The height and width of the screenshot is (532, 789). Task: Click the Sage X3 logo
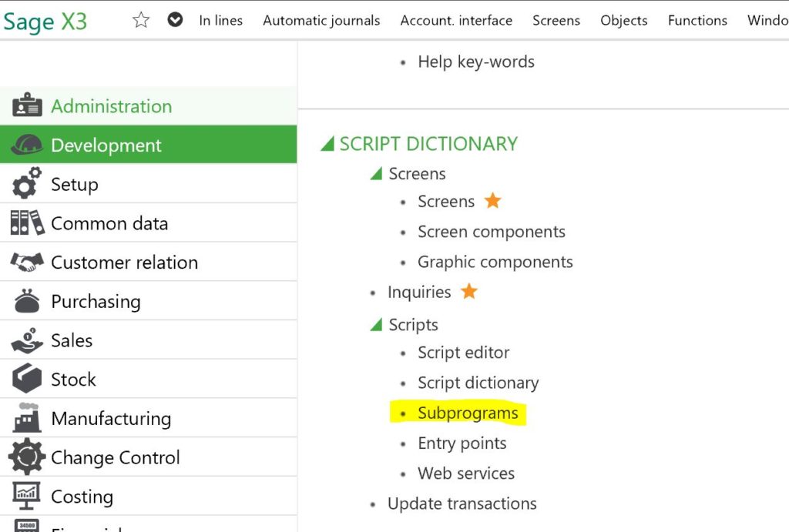(45, 22)
